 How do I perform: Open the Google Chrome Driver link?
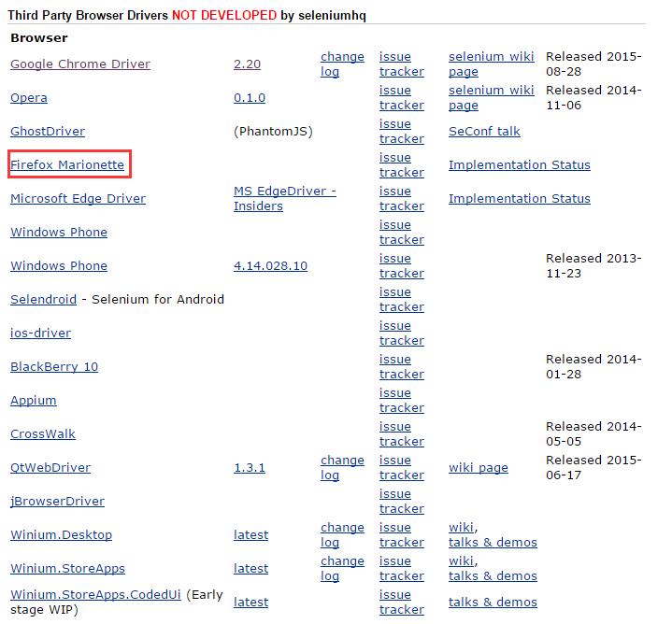point(80,64)
